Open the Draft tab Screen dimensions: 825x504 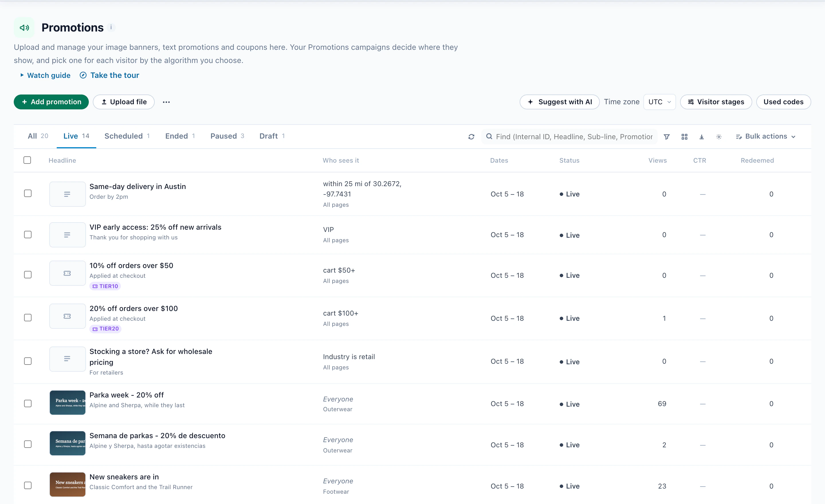pyautogui.click(x=272, y=136)
